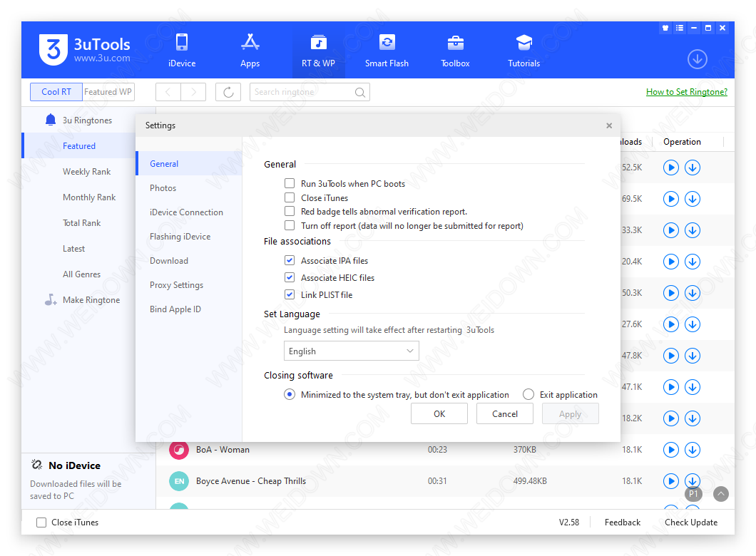Refresh the ringtone list
This screenshot has height=556, width=756.
(228, 92)
